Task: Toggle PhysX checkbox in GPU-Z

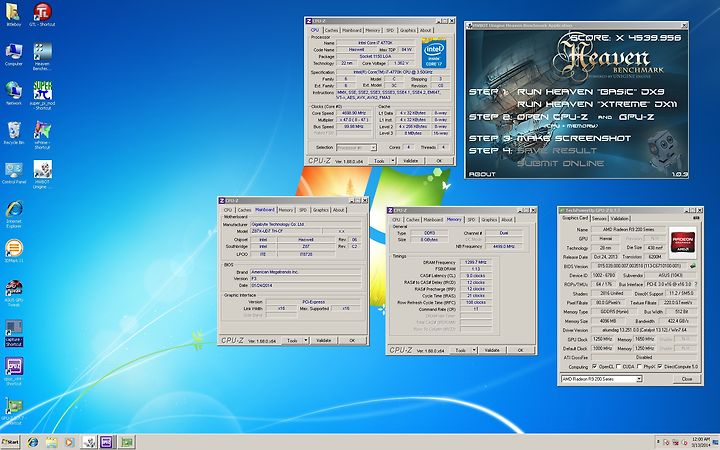Action: [x=639, y=366]
